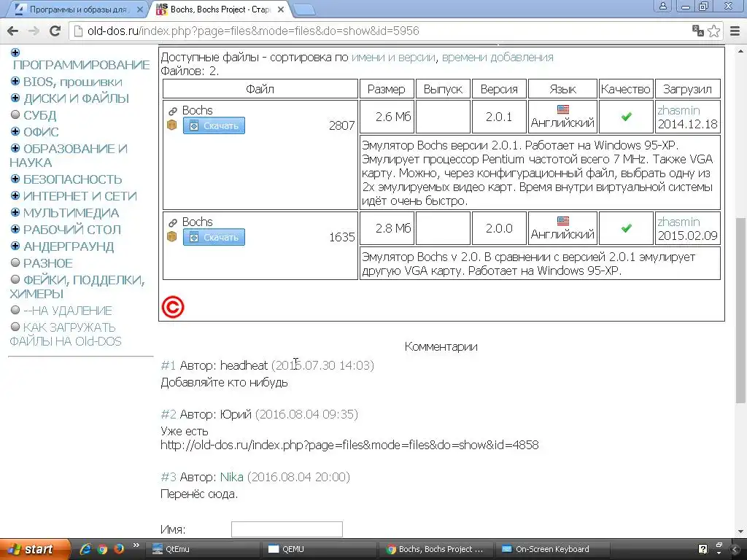747x560 pixels.
Task: Open On-Screen Keyboard from the taskbar
Action: 552,549
